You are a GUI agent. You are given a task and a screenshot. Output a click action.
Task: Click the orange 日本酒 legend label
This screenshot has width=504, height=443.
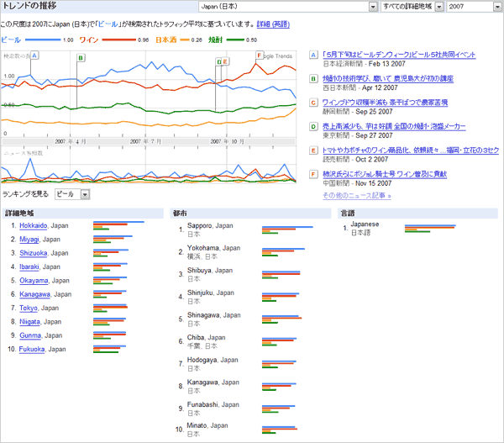coord(166,40)
